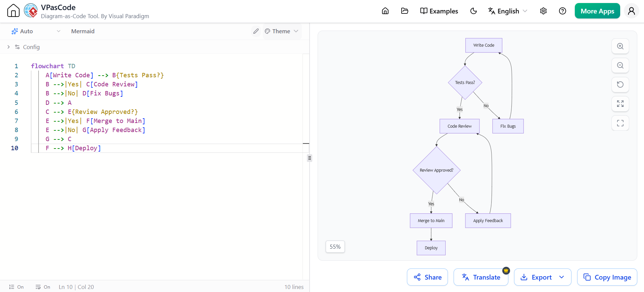Click the 10 lines count in status bar
Image resolution: width=644 pixels, height=292 pixels.
pyautogui.click(x=294, y=287)
